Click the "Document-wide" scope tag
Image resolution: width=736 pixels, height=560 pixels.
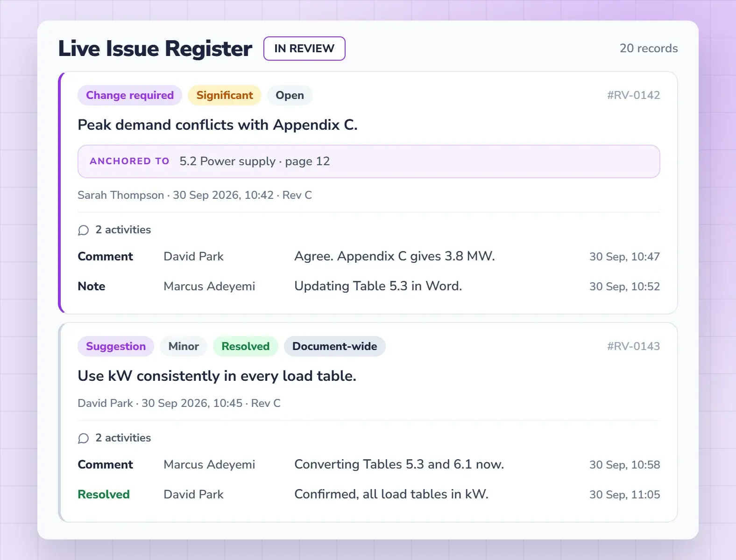(335, 346)
